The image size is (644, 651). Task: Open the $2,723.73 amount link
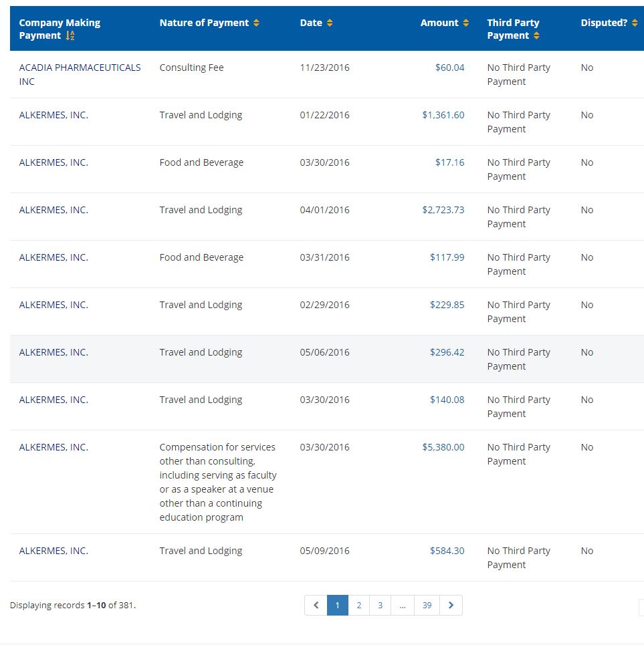pos(443,210)
